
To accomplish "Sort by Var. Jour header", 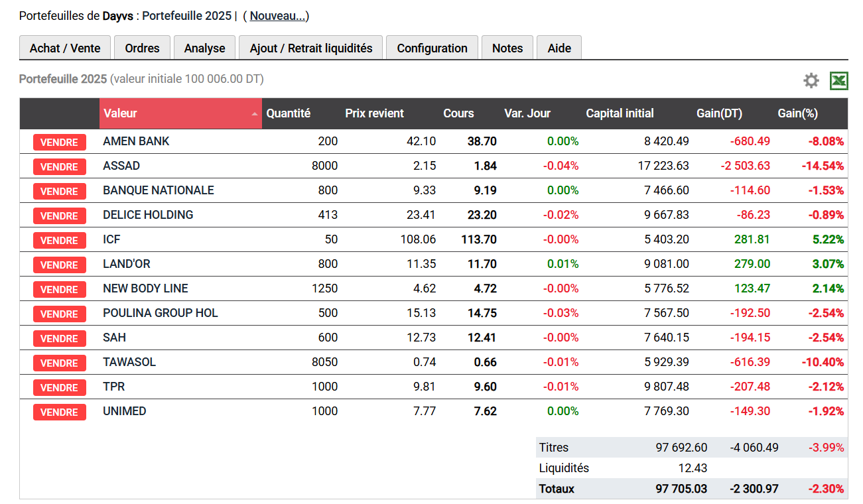I will (527, 113).
